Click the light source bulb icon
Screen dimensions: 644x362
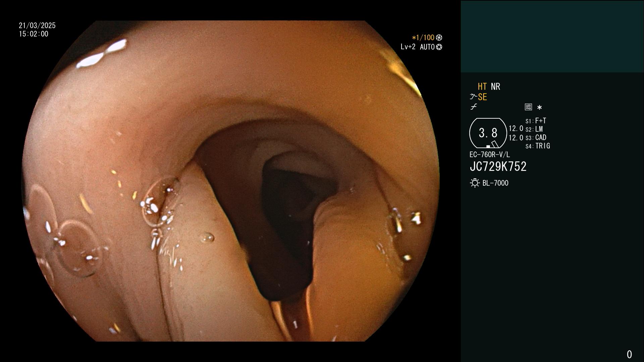point(475,183)
